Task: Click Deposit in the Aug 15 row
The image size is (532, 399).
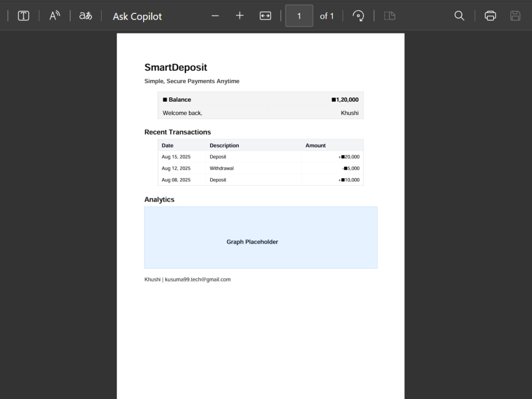Action: [x=218, y=157]
